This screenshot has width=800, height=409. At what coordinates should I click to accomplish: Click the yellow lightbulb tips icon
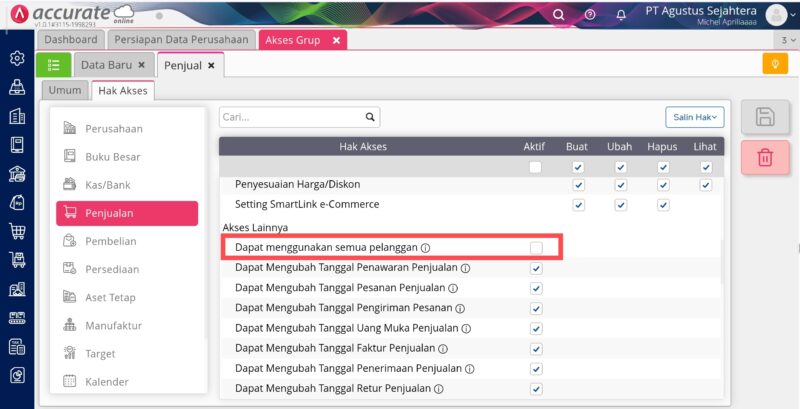point(774,64)
